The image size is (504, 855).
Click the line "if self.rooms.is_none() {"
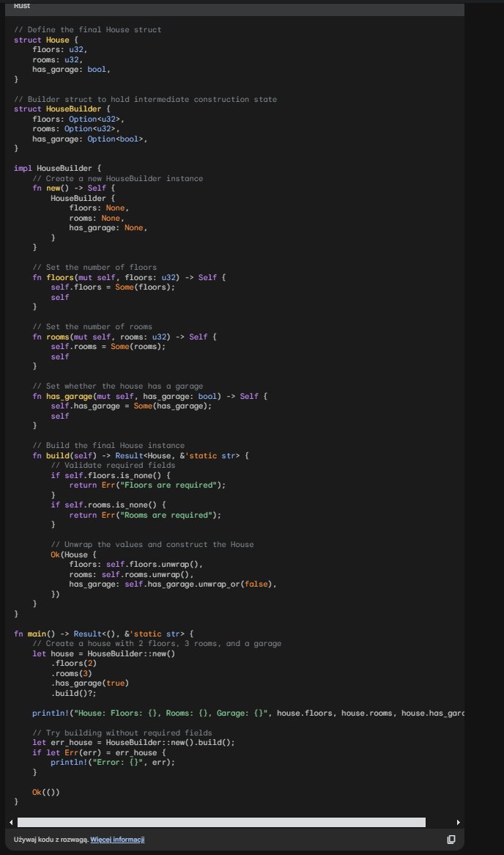pos(108,505)
